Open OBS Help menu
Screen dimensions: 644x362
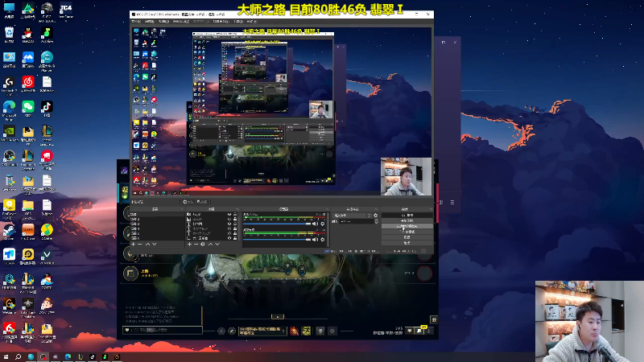[x=252, y=22]
